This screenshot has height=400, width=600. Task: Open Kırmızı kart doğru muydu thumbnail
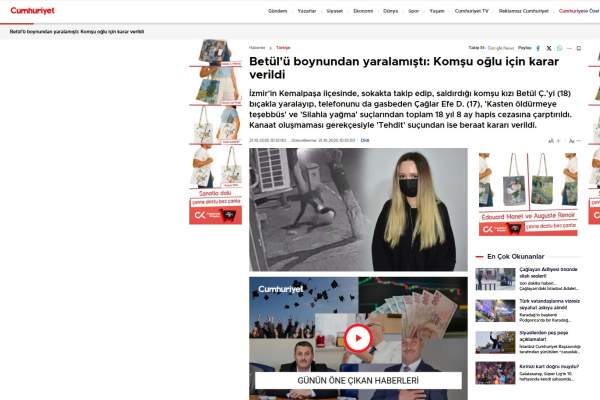click(495, 373)
